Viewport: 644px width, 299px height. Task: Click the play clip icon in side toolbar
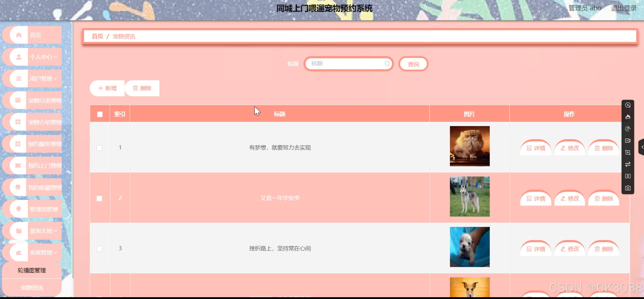[x=628, y=153]
